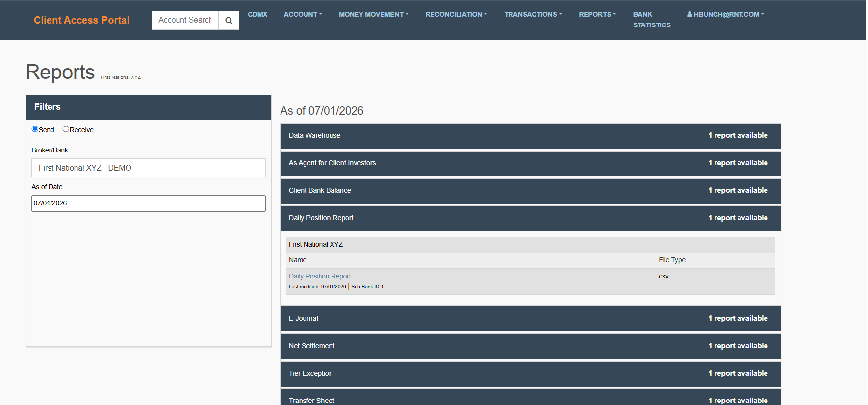Click the 'Name' column header

[298, 260]
